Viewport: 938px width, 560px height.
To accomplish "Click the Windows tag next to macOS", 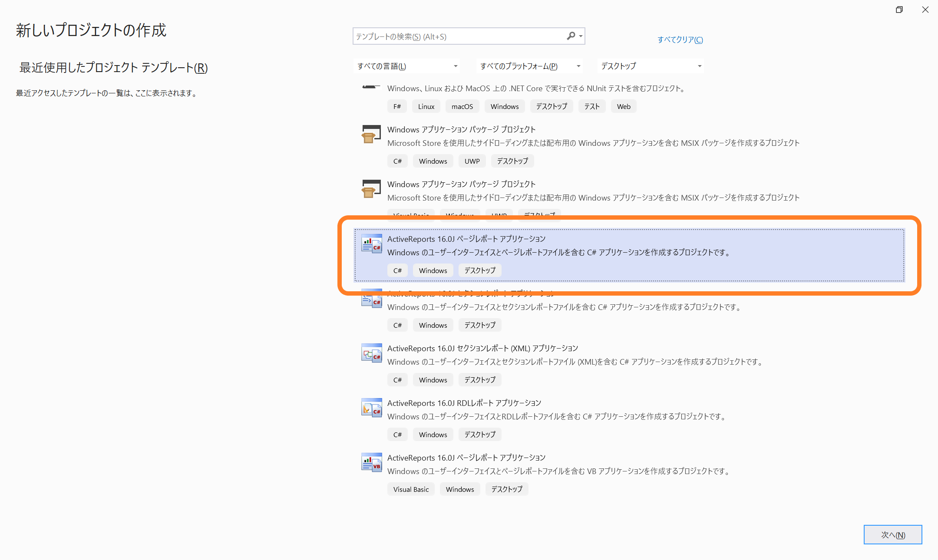I will click(505, 106).
